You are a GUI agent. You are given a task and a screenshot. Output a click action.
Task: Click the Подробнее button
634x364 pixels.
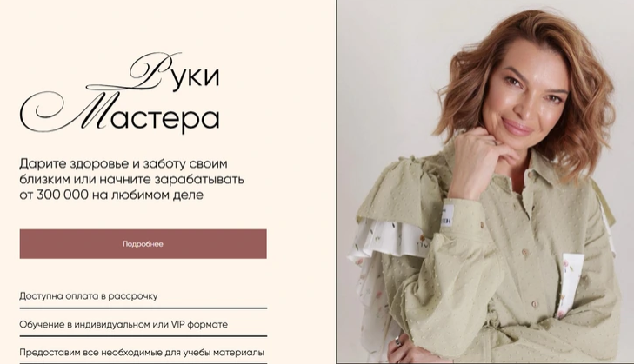point(143,244)
